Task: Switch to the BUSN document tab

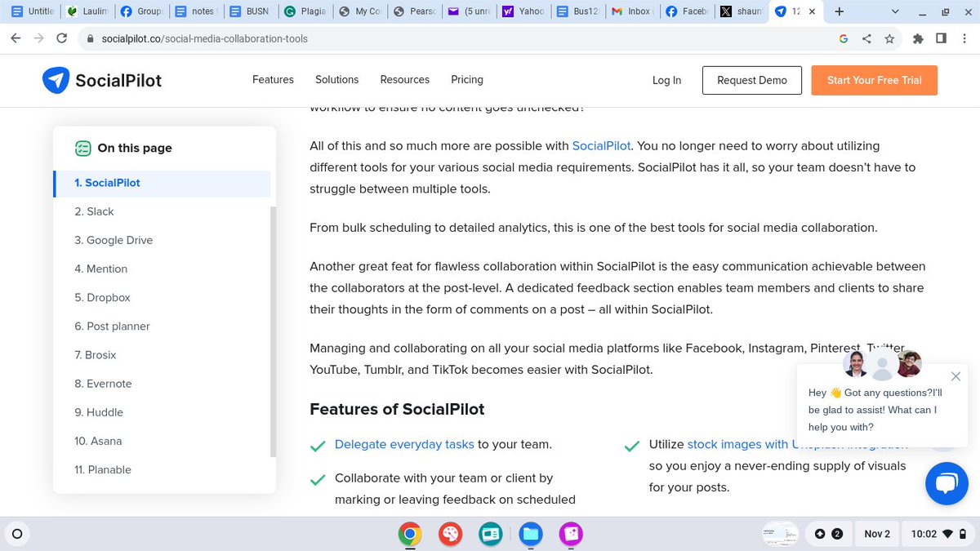Action: (x=249, y=11)
